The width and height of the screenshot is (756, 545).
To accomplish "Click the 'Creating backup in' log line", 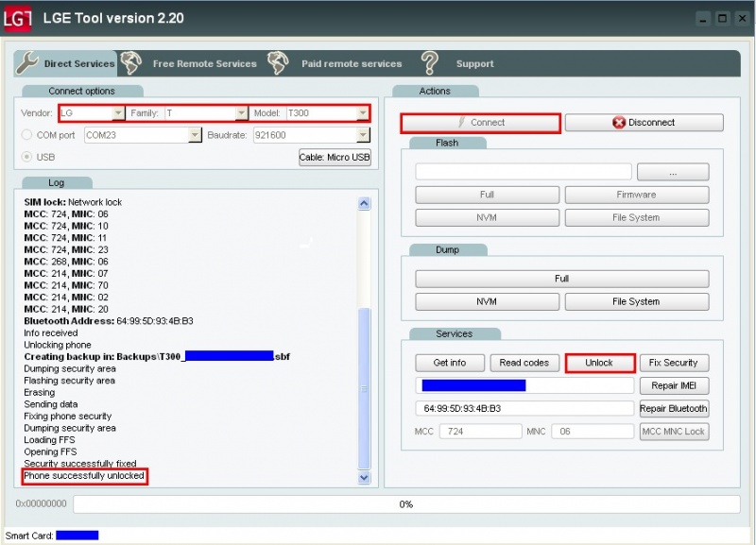I will point(157,357).
